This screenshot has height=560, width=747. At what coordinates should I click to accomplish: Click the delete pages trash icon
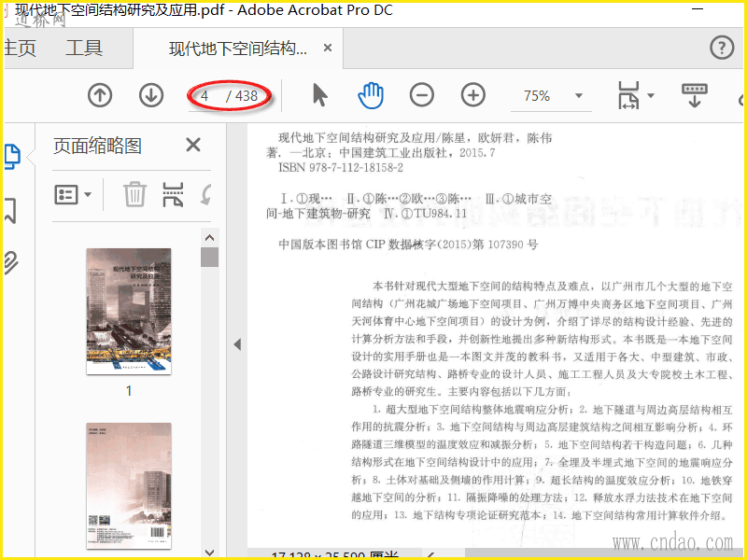click(134, 194)
